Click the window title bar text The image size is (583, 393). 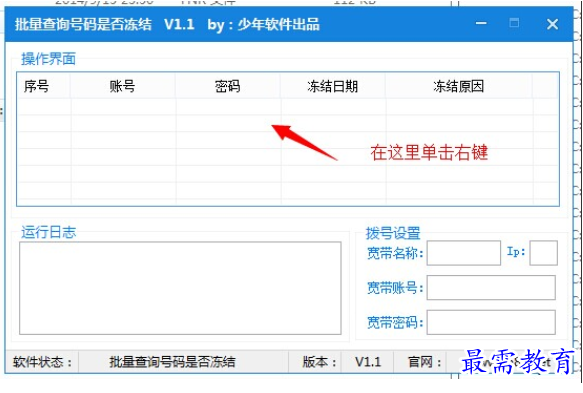point(167,25)
